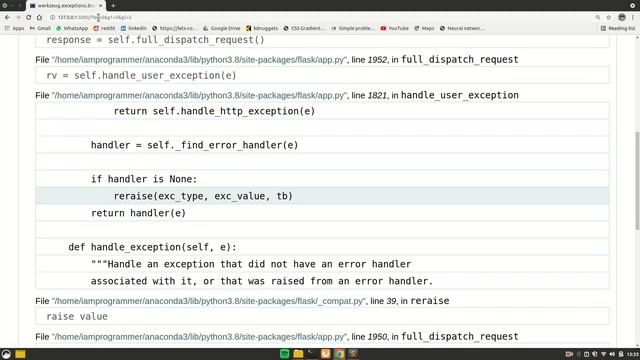
Task: Click the clock in the system tray
Action: tap(633, 354)
